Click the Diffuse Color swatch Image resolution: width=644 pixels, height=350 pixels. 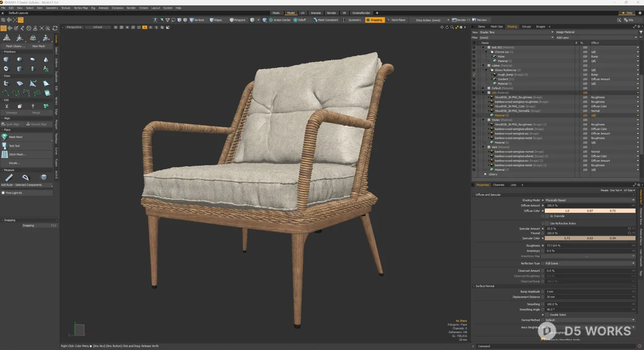coord(590,211)
